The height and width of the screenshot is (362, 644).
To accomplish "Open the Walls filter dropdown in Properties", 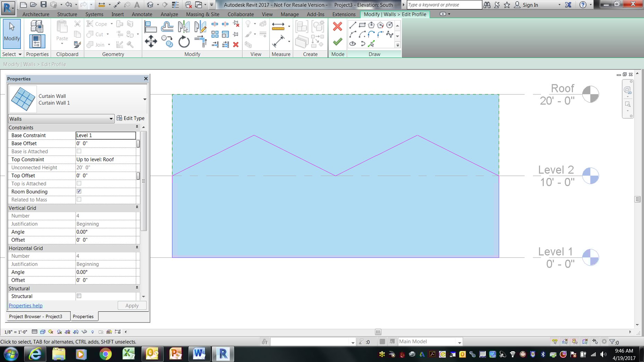I will click(x=111, y=119).
